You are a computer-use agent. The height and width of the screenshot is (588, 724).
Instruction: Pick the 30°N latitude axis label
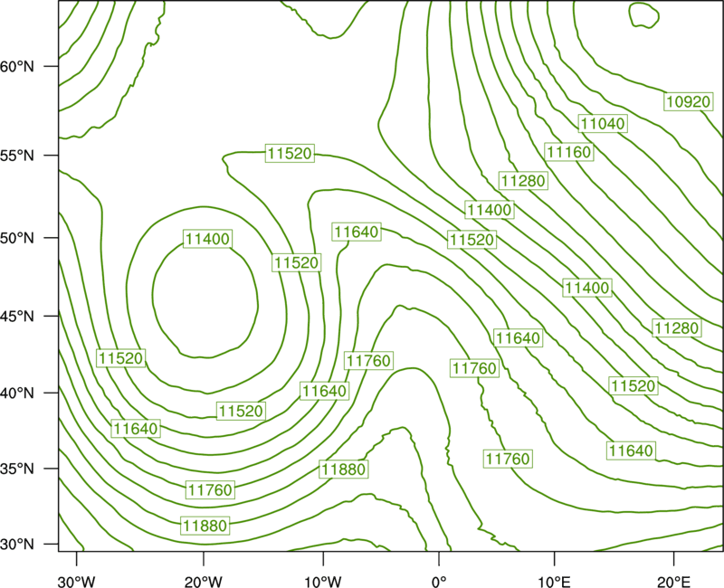coord(17,545)
